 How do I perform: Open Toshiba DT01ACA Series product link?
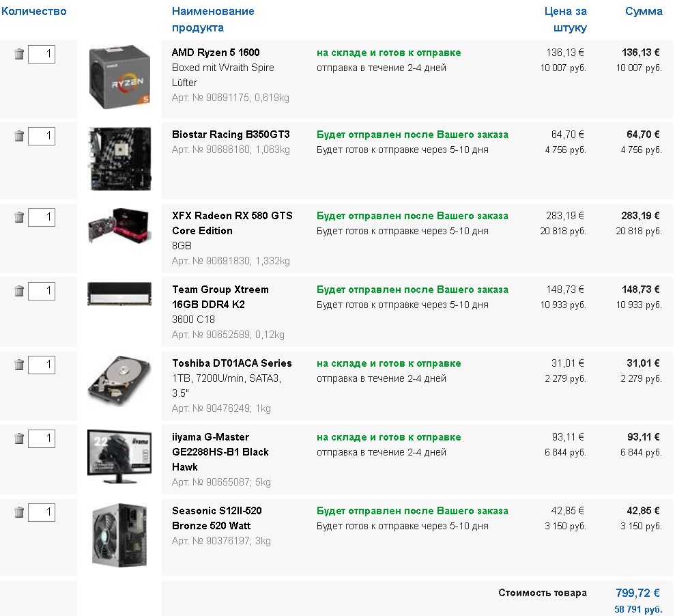(232, 363)
